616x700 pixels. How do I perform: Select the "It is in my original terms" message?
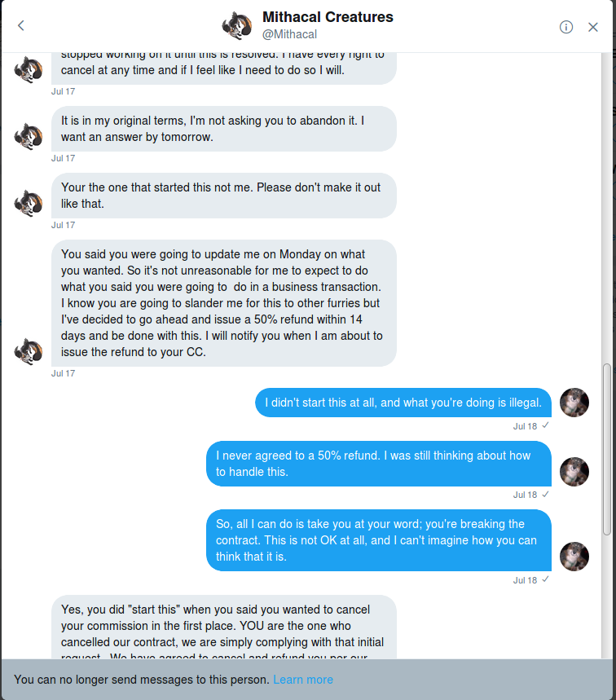tap(223, 129)
